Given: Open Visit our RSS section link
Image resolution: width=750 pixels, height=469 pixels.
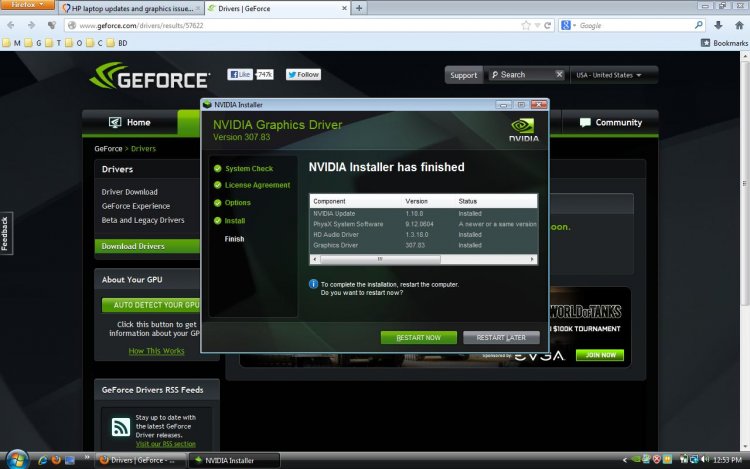Looking at the screenshot, I should [x=165, y=444].
